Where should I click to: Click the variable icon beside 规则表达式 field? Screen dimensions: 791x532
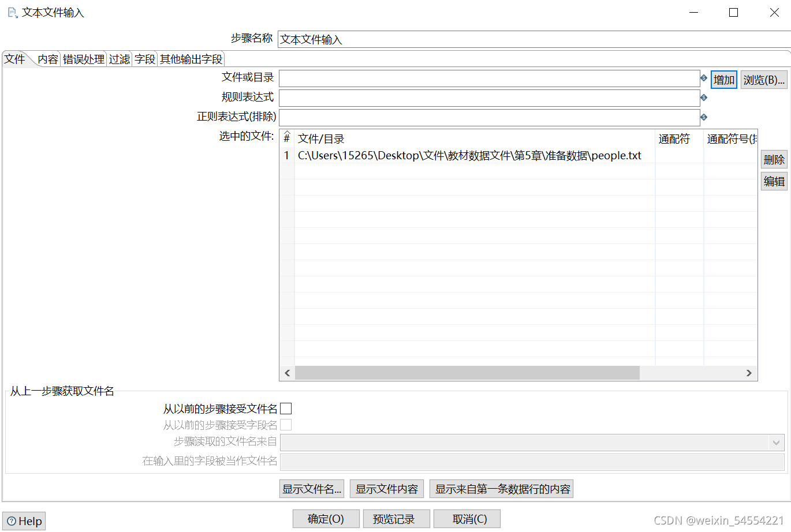click(x=704, y=97)
